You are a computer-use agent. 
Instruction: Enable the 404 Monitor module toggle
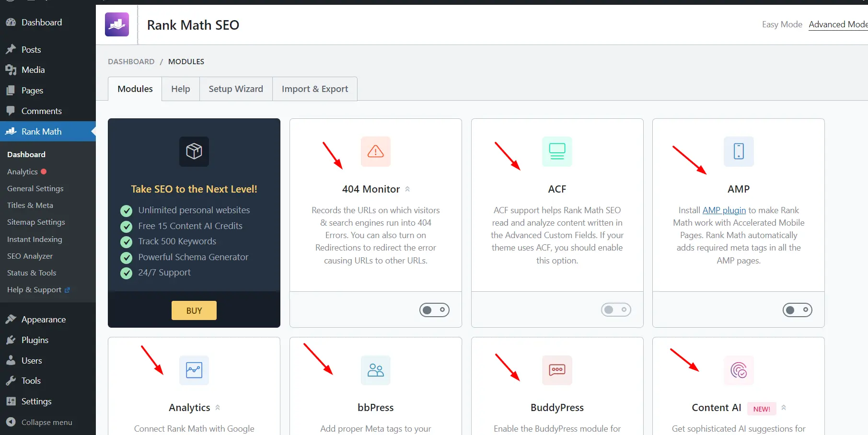[434, 310]
